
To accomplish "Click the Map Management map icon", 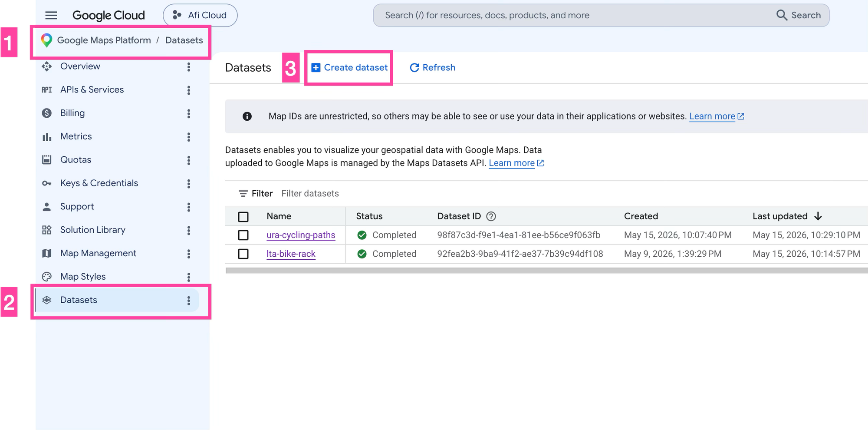I will 47,253.
